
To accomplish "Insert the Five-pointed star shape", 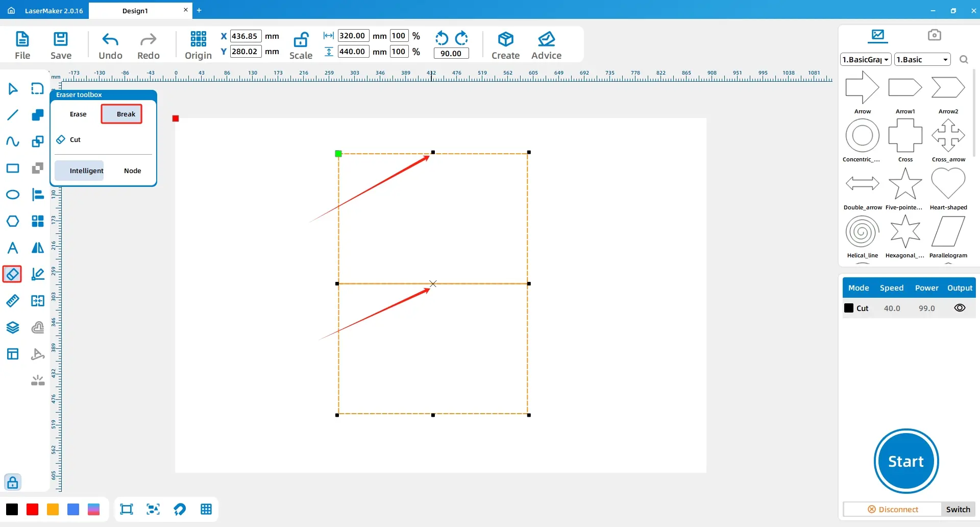I will (x=905, y=184).
